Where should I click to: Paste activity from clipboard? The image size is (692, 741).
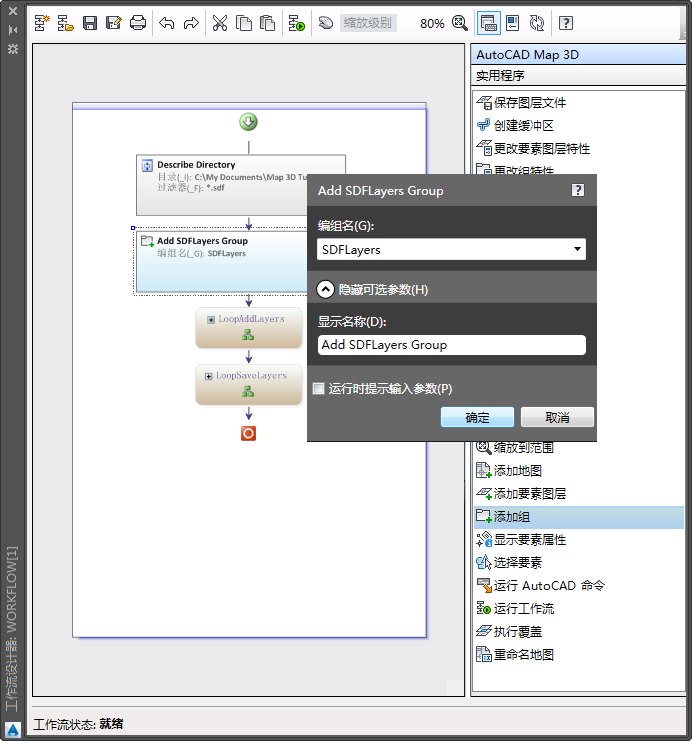(x=268, y=23)
